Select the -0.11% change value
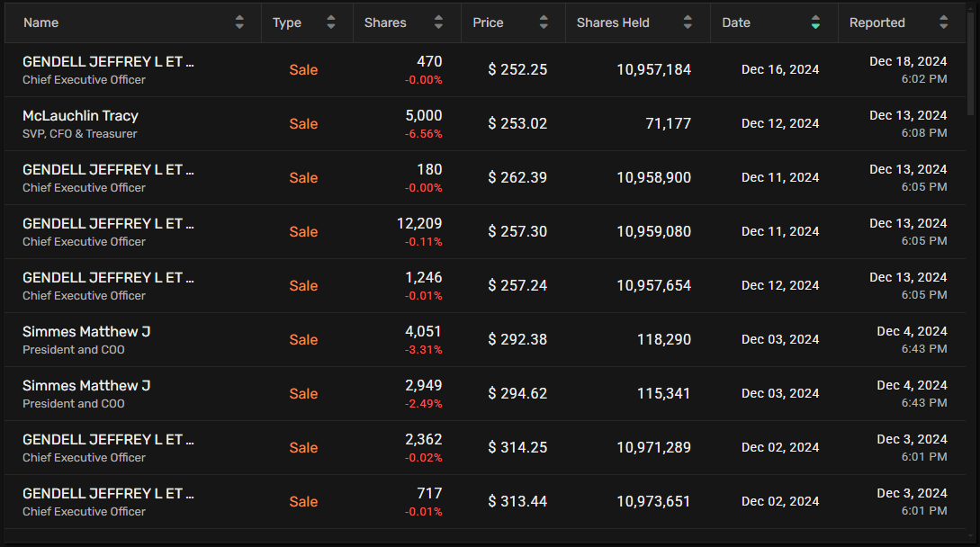The height and width of the screenshot is (547, 980). (x=423, y=242)
